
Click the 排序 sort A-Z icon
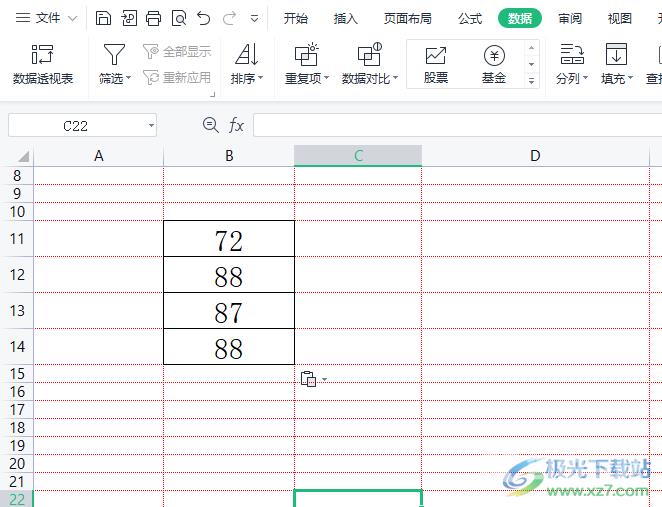tap(247, 54)
